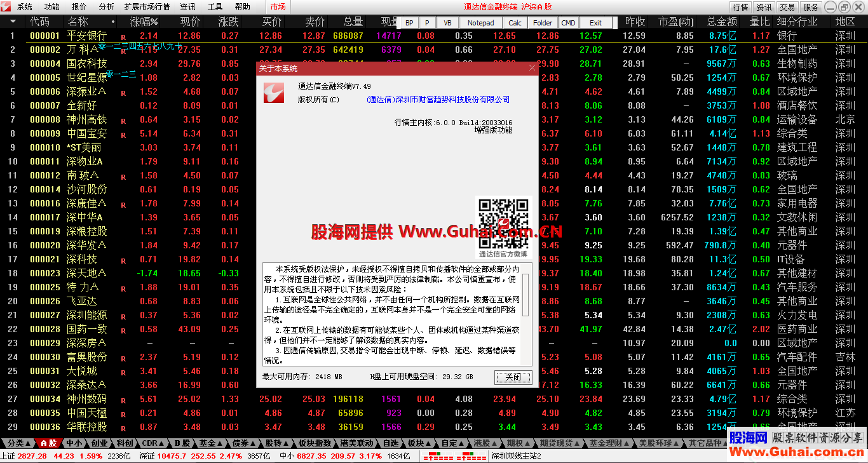
Task: Open the 深圳市财富趋势科技股份有限公司 link
Action: (x=438, y=100)
